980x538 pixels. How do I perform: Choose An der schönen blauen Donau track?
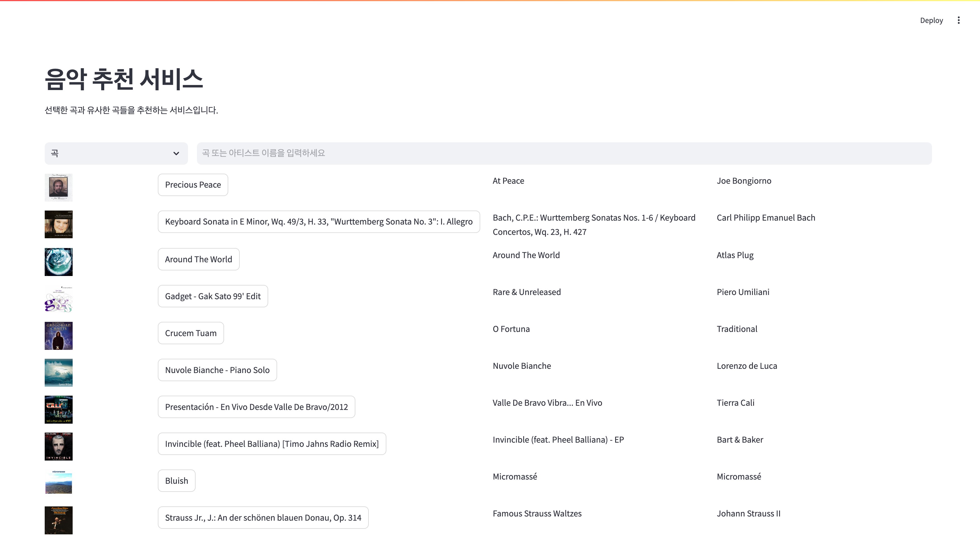click(263, 518)
